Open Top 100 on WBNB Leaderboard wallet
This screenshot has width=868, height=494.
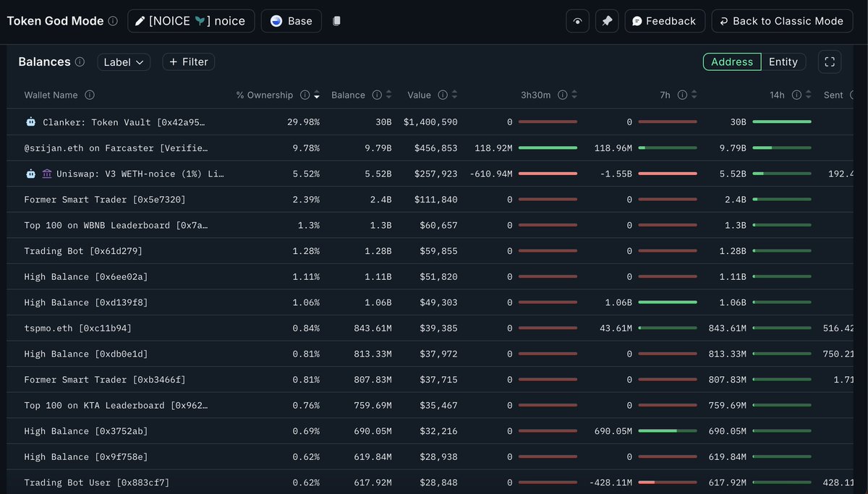tap(116, 225)
